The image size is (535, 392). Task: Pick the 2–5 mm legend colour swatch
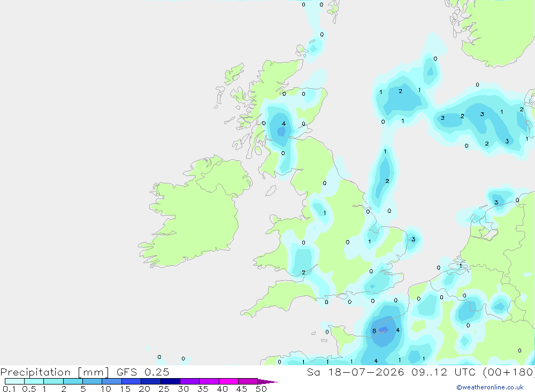point(73,381)
